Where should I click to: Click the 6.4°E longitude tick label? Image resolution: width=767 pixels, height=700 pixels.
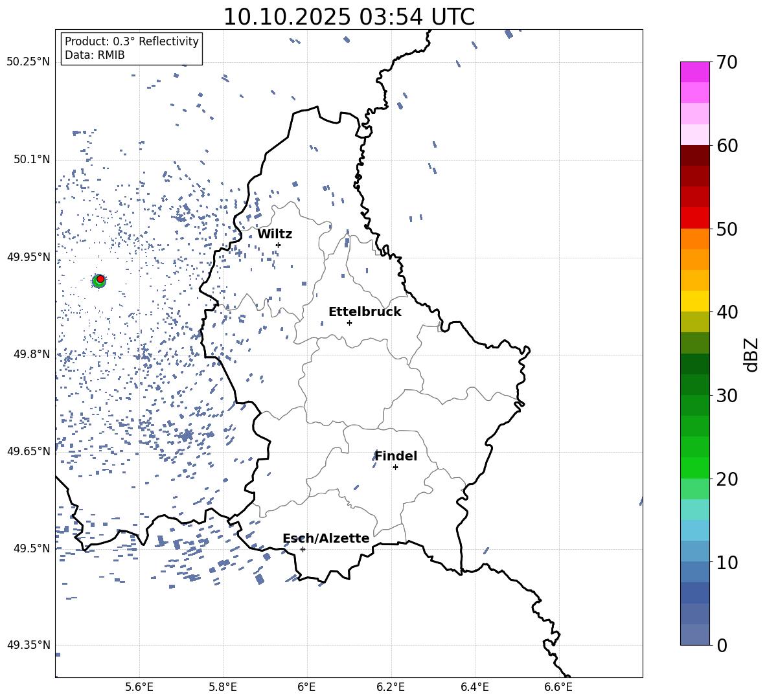(x=474, y=687)
